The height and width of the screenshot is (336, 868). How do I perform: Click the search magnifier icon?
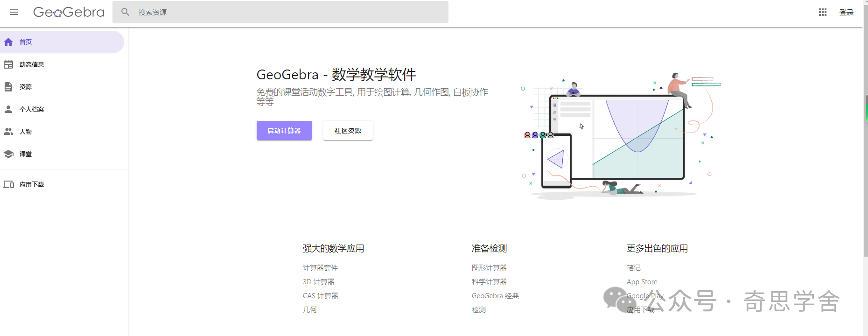coord(125,12)
